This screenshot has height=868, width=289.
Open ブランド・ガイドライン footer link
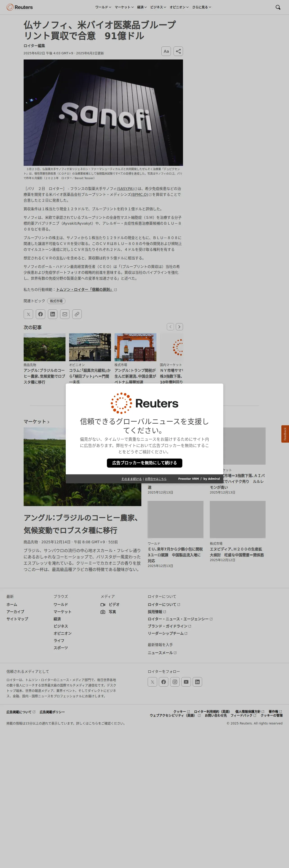pyautogui.click(x=169, y=626)
